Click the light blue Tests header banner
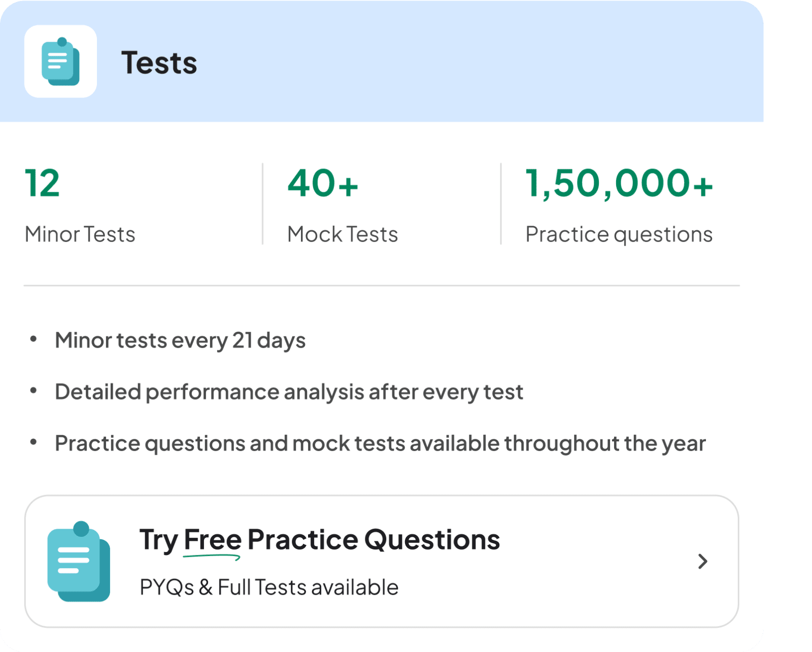 pos(382,61)
